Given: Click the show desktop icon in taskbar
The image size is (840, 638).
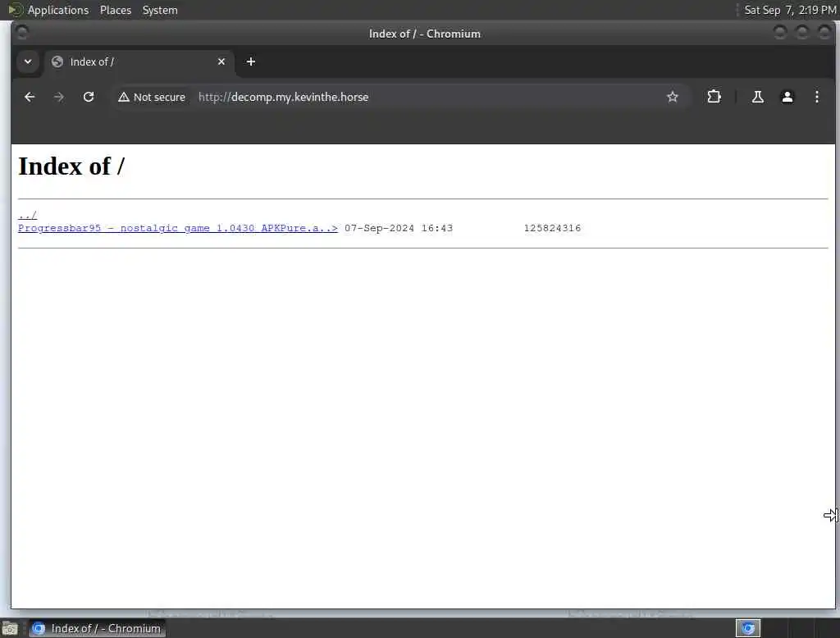Looking at the screenshot, I should (10, 628).
